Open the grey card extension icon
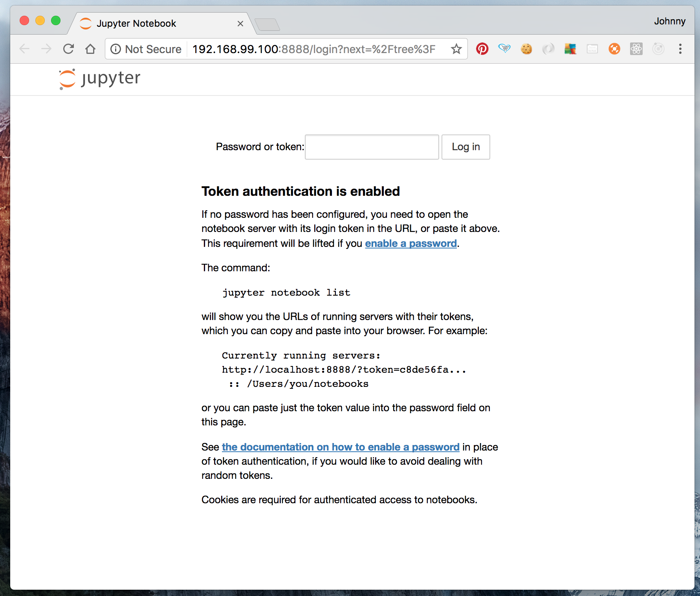 [592, 49]
